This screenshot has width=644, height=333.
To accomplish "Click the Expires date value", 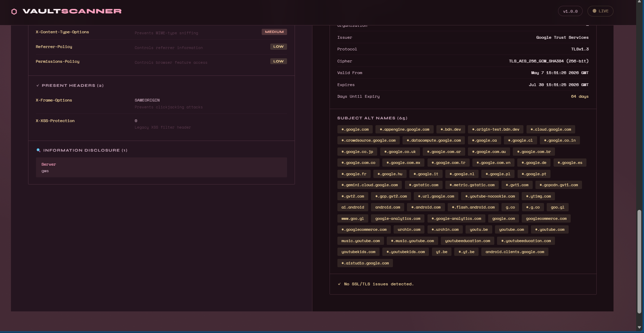I will [559, 85].
